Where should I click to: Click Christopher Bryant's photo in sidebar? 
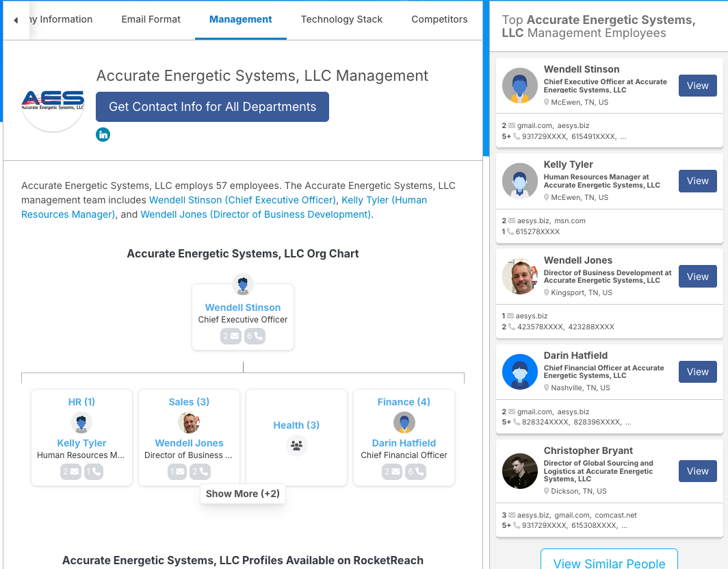pyautogui.click(x=520, y=471)
